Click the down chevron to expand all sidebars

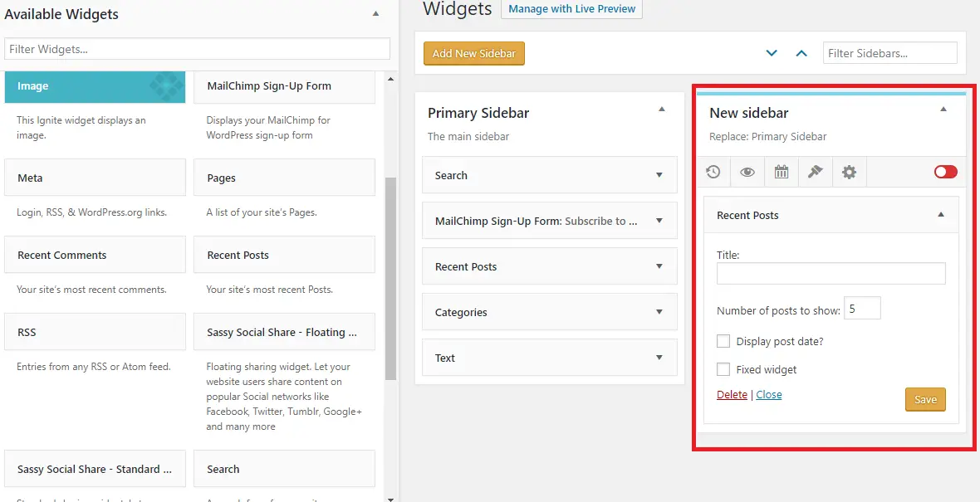tap(772, 53)
